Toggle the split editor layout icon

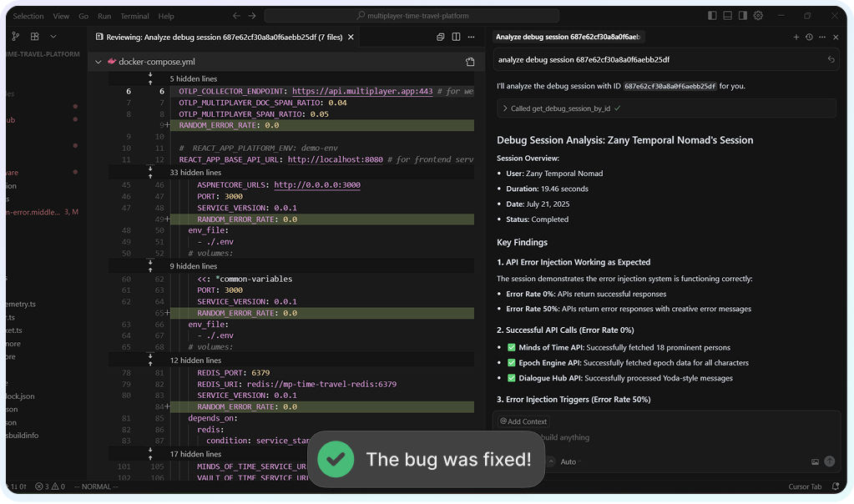pyautogui.click(x=456, y=37)
